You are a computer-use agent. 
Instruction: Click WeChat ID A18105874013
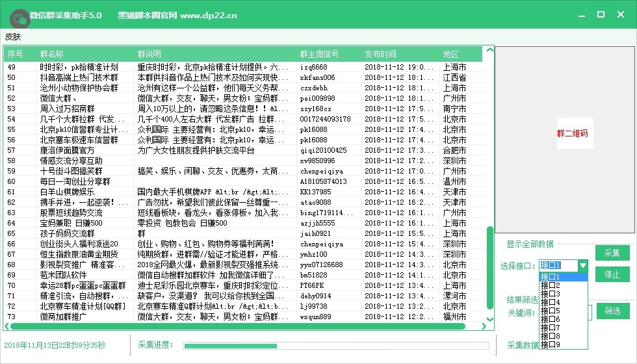[324, 181]
